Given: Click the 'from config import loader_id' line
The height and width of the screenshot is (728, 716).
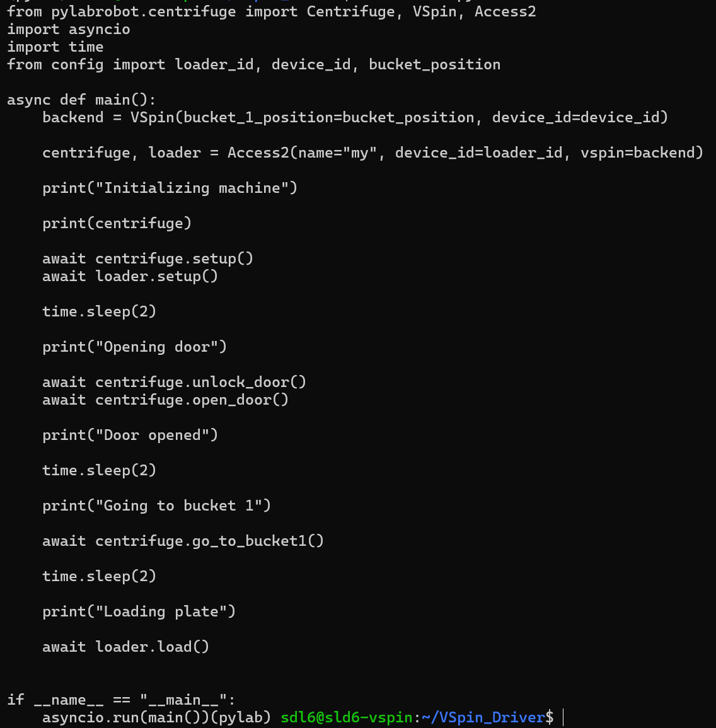Looking at the screenshot, I should coord(254,64).
